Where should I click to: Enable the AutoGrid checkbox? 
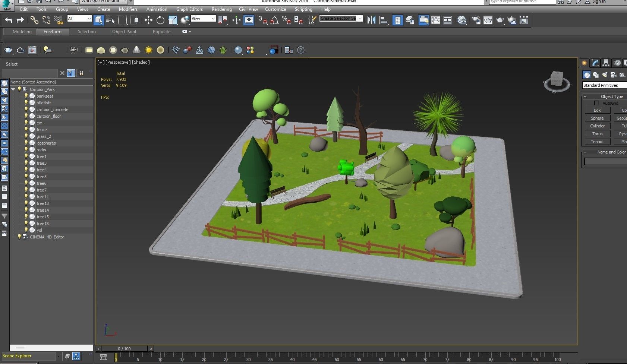pos(596,103)
